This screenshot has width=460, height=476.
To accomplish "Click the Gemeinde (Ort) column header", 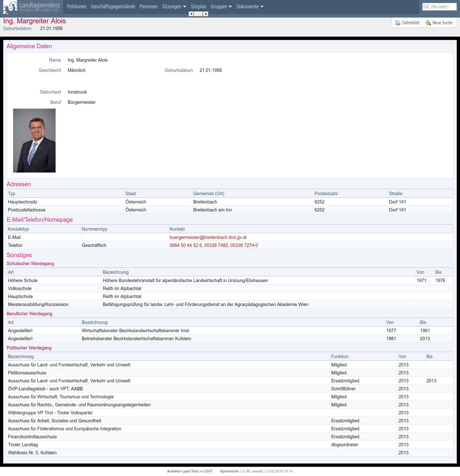I will 253,194.
